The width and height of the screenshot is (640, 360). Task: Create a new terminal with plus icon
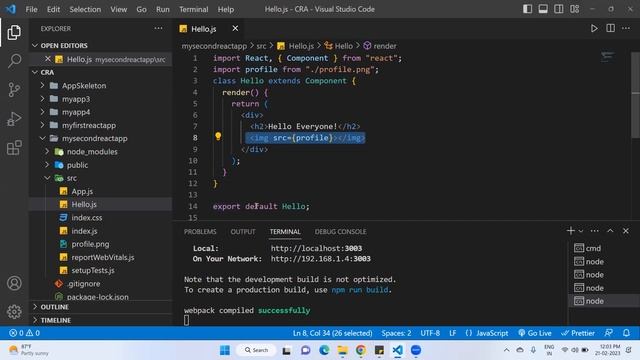(571, 231)
